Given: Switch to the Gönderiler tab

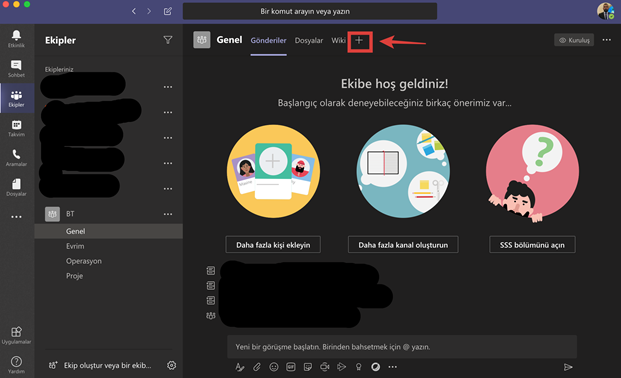Looking at the screenshot, I should [x=269, y=40].
